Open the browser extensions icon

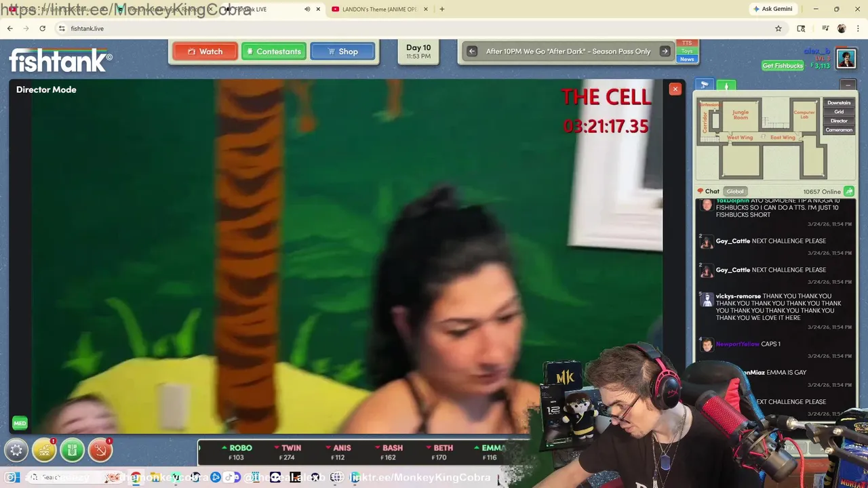tap(801, 28)
